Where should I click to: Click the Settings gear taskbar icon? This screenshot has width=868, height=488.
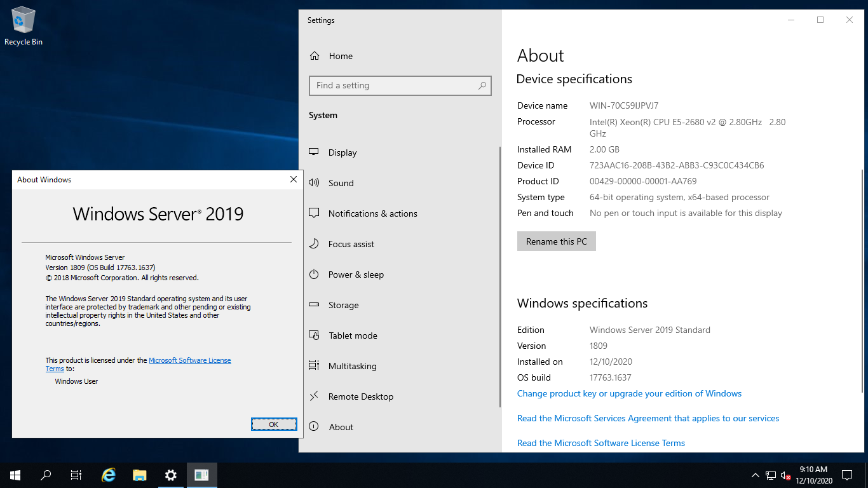[x=170, y=475]
